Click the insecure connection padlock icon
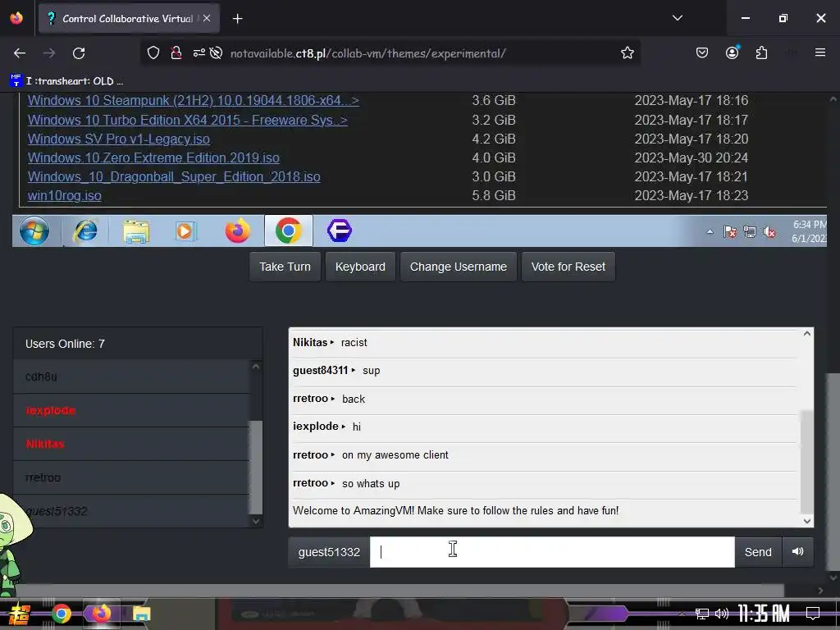Screen dimensions: 840x630 pyautogui.click(x=176, y=53)
